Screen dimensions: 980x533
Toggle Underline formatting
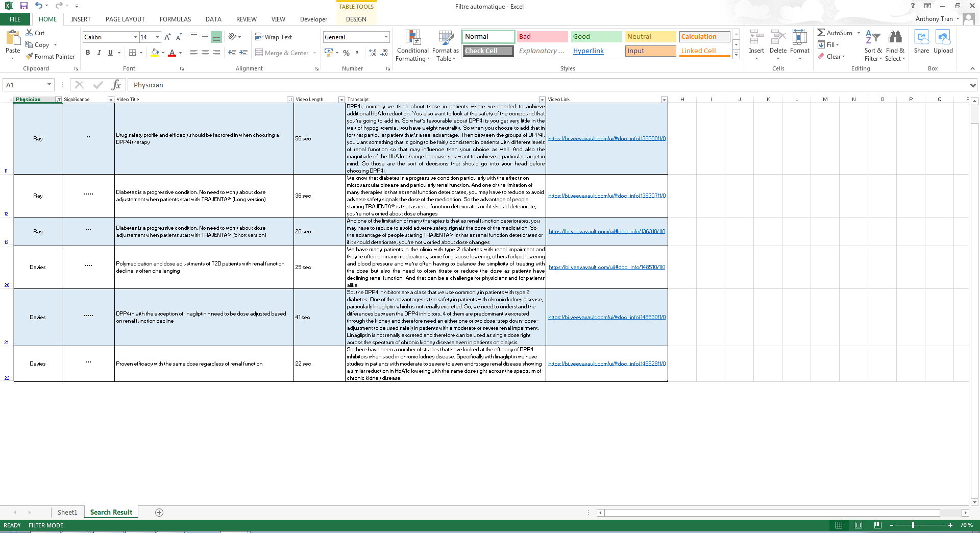point(110,53)
